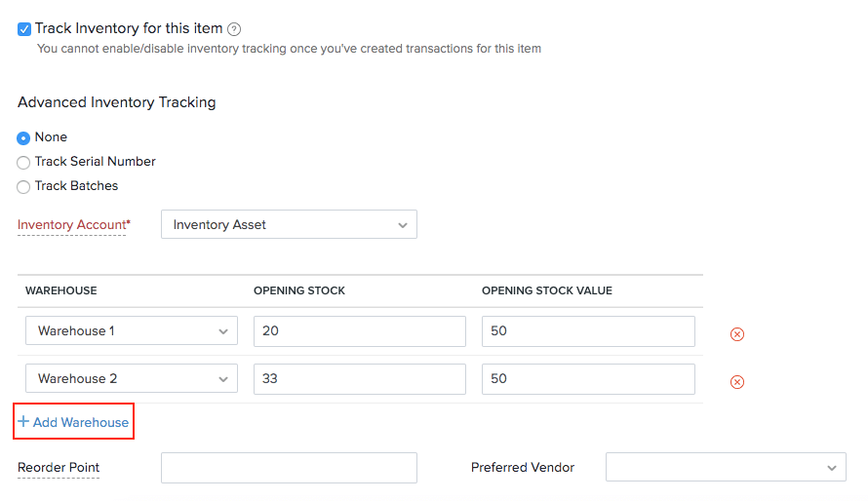Remove the Warehouse 1 row
Viewport: 868px width, 501px height.
pyautogui.click(x=737, y=334)
